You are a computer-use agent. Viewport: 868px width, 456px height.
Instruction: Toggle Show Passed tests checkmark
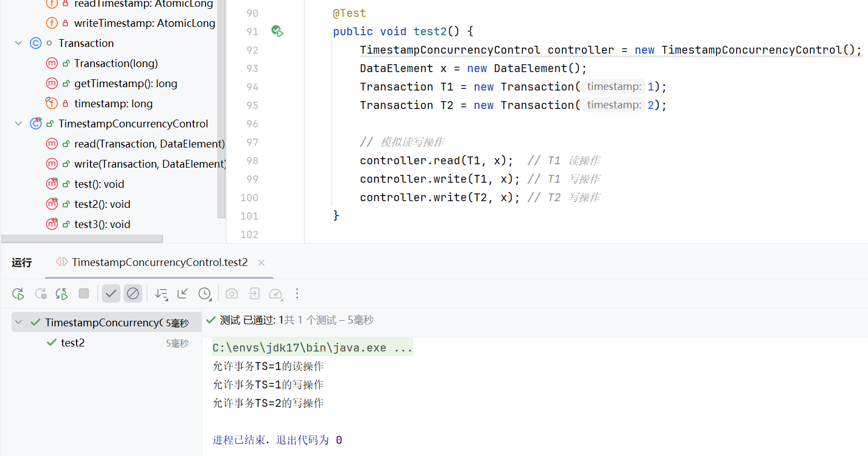click(111, 294)
